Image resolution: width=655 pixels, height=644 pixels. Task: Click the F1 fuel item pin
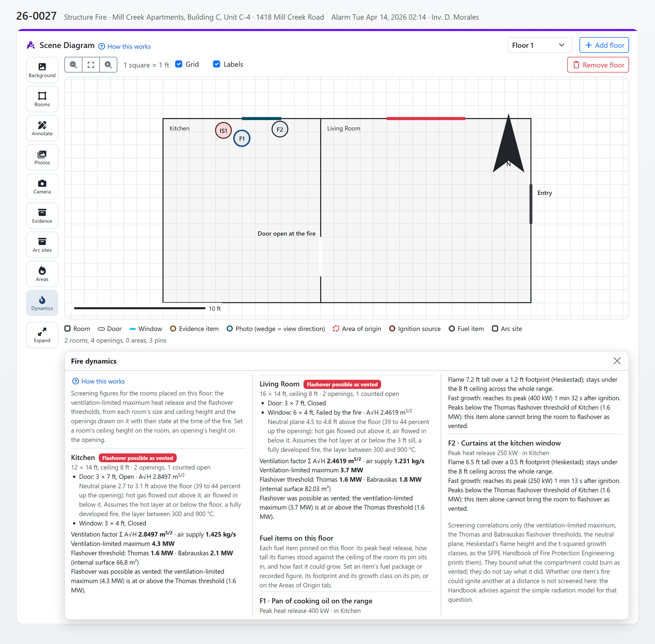point(242,138)
